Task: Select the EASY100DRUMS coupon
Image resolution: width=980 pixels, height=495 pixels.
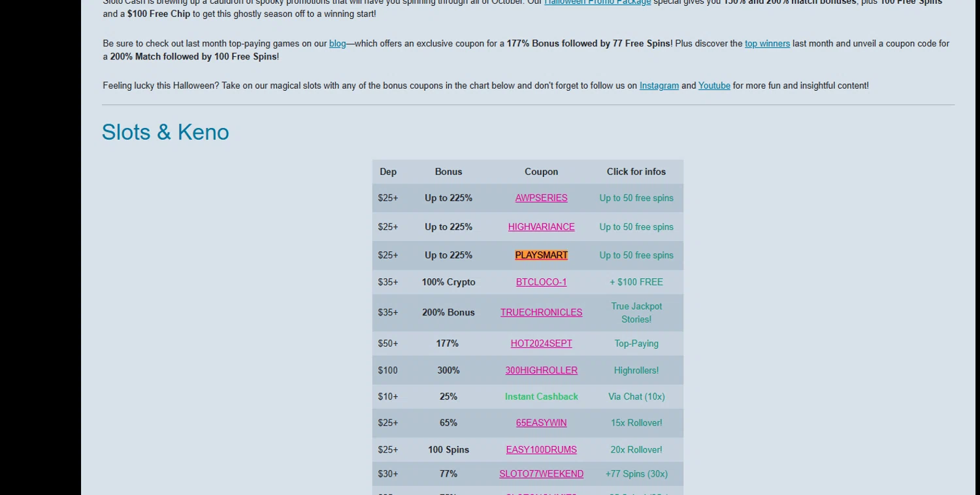Action: [541, 449]
